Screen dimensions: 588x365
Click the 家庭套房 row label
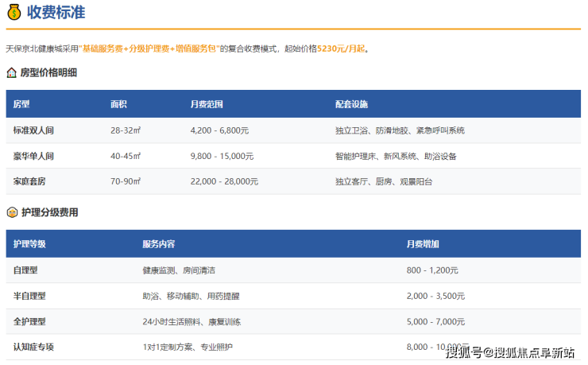pos(29,181)
